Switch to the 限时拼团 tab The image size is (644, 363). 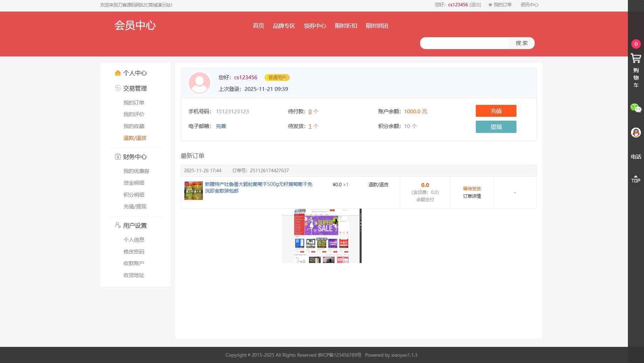[x=376, y=26]
